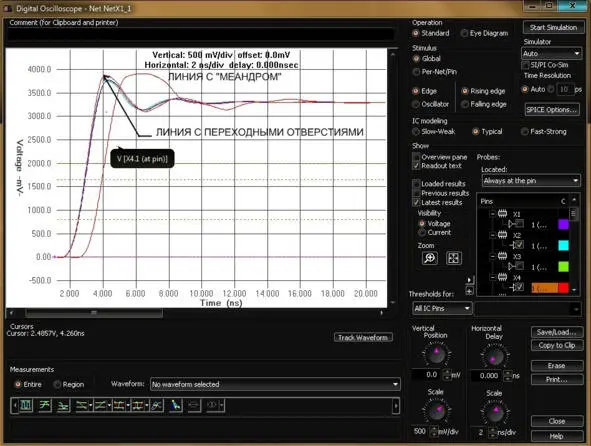Click the Start Simulation button
The image size is (591, 446).
[x=553, y=28]
